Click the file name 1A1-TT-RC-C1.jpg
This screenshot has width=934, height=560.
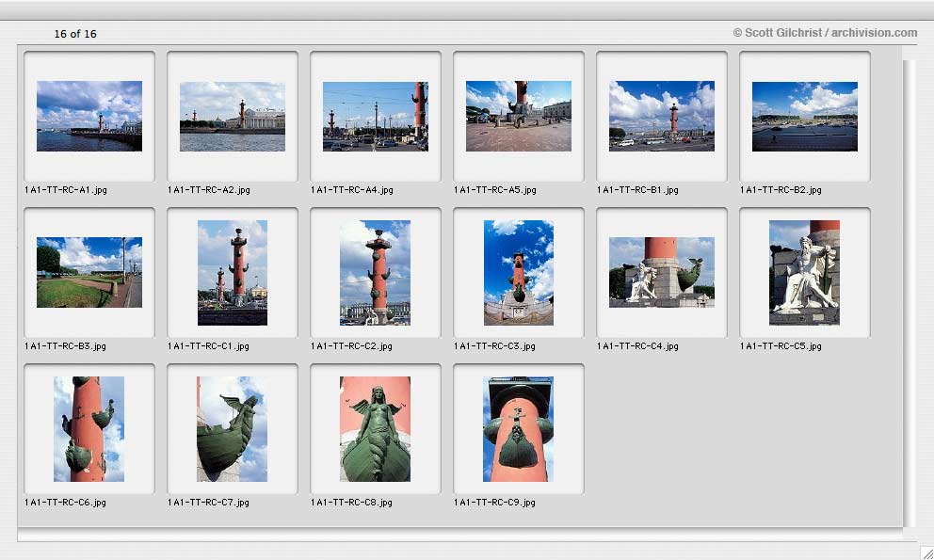click(208, 346)
